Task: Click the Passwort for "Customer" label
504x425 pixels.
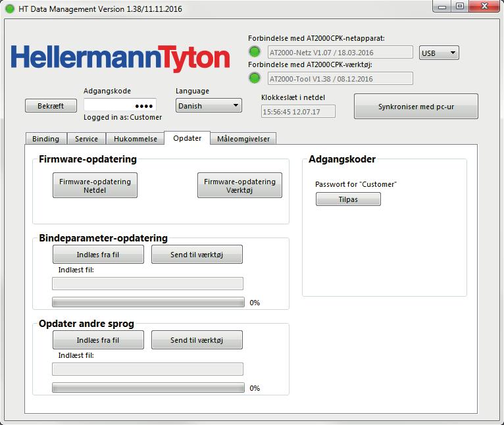Action: click(356, 184)
